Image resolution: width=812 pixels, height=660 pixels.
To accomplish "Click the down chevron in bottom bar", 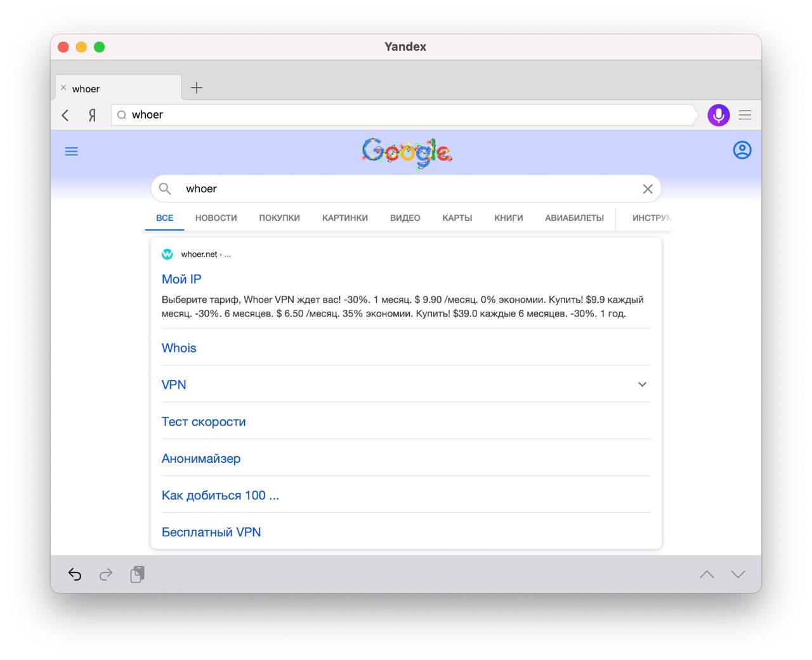I will (x=738, y=574).
